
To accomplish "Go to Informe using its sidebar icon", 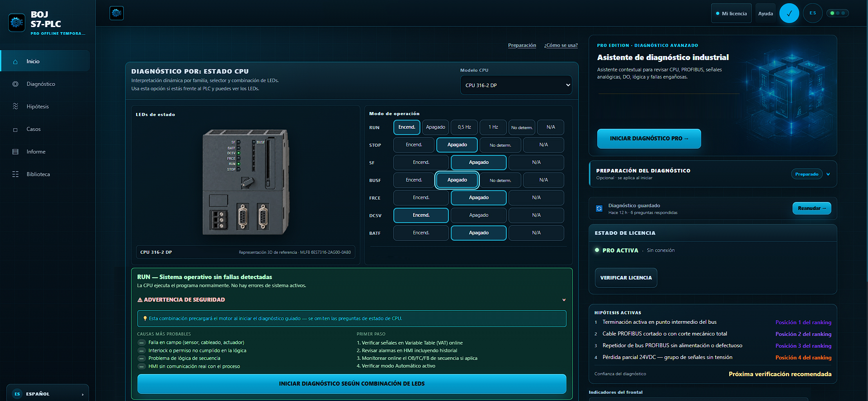I will pos(15,152).
